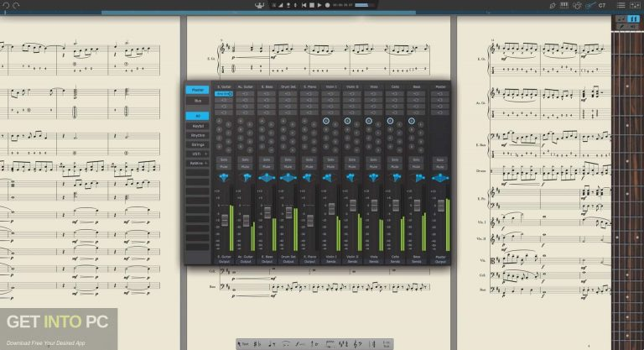Expand the ReWire plus entry in the mixer sidebar

198,164
